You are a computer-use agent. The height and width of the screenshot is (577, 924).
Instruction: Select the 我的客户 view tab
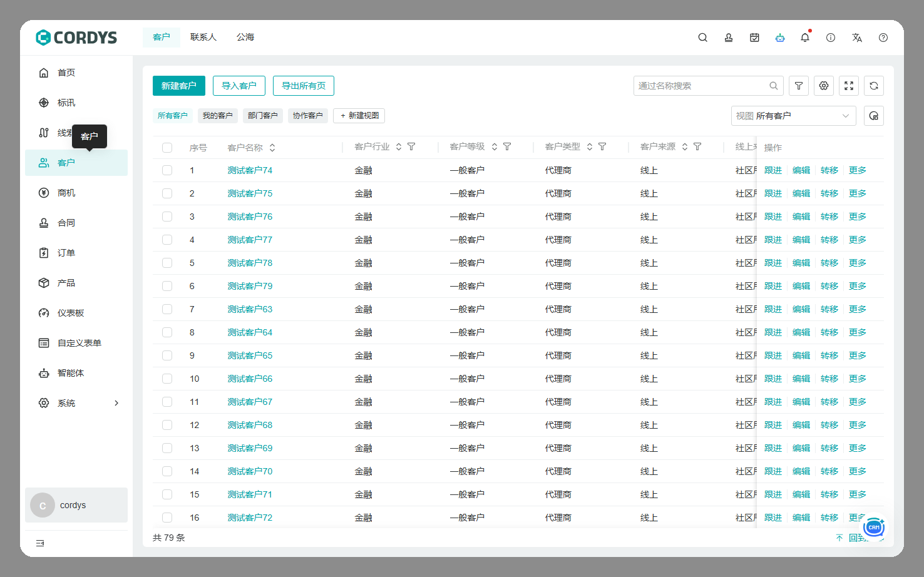(218, 116)
